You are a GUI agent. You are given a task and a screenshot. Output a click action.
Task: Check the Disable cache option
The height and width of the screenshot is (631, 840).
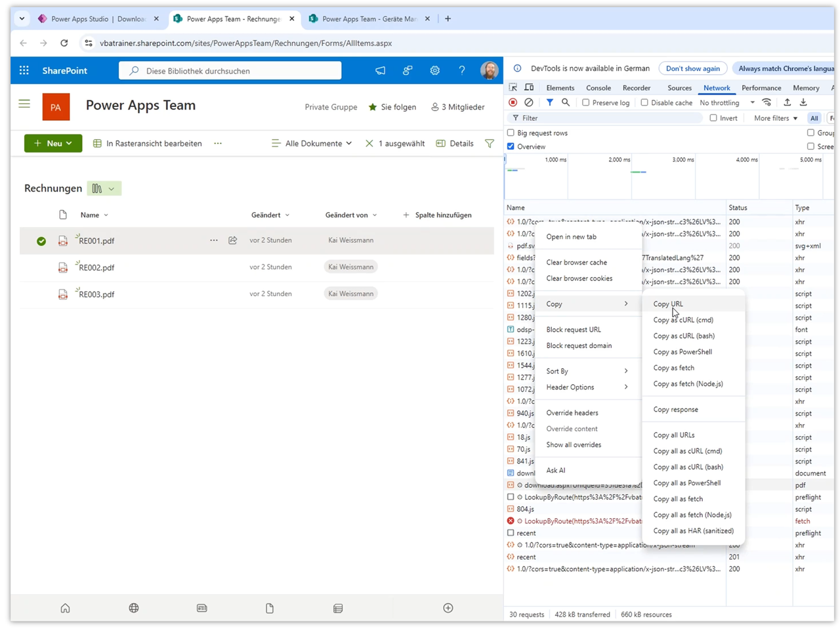click(x=644, y=102)
